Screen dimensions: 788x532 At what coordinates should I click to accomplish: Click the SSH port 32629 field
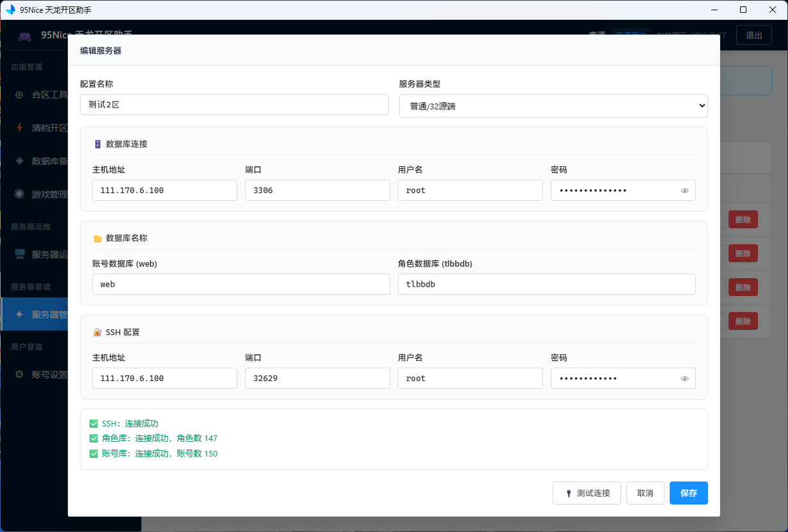coord(317,379)
